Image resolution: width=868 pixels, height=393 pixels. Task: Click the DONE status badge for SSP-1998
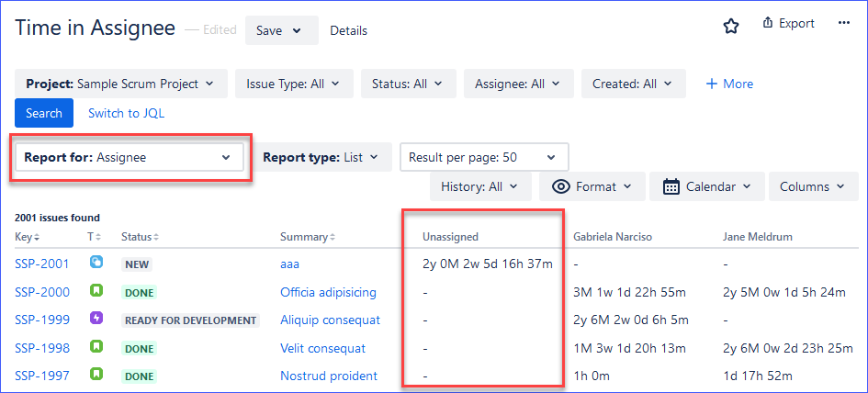pos(139,348)
